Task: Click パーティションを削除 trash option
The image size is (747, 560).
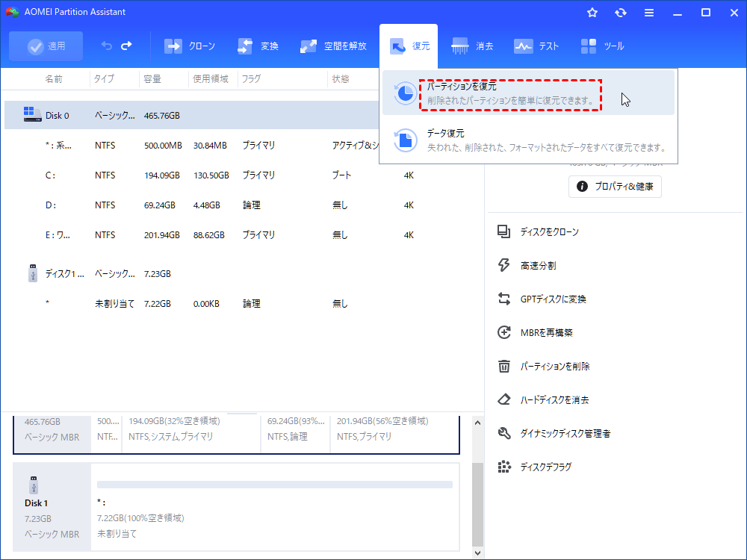Action: pyautogui.click(x=543, y=366)
